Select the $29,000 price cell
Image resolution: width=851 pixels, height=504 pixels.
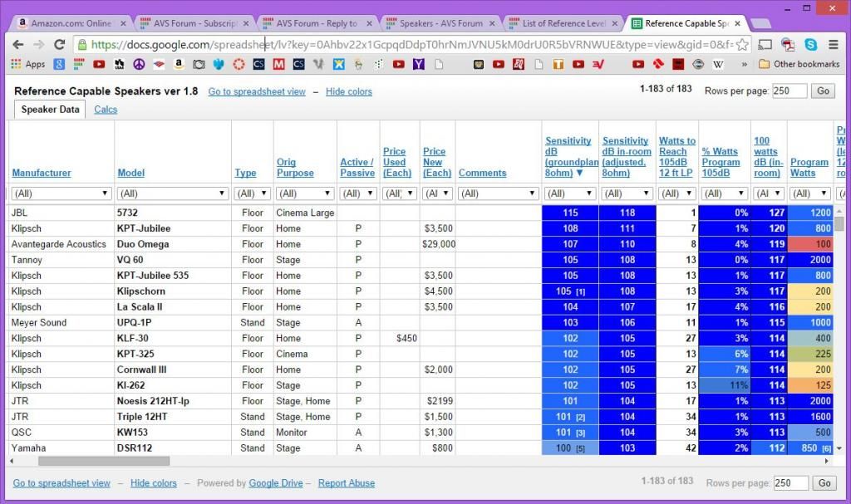(439, 244)
